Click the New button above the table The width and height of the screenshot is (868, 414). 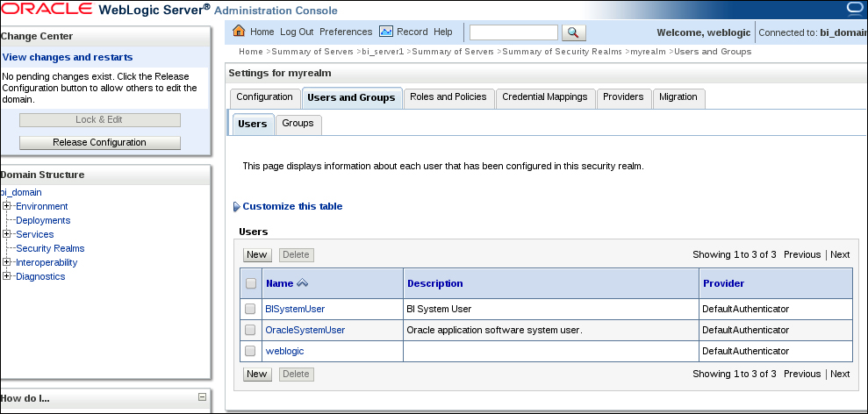pos(257,254)
